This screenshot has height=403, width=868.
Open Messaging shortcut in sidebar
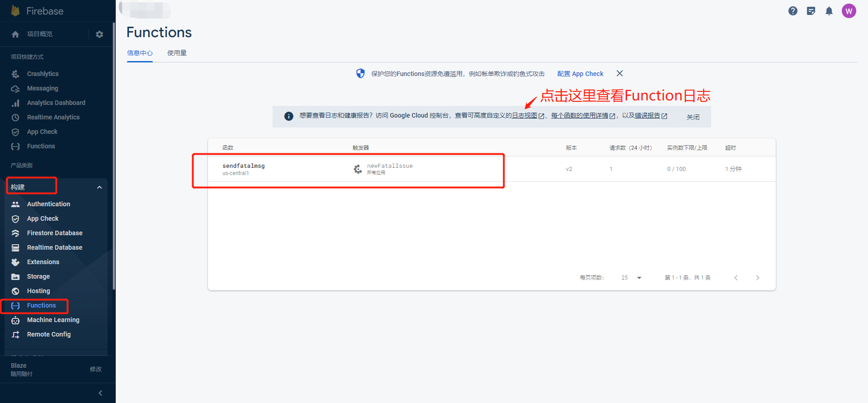pos(42,88)
